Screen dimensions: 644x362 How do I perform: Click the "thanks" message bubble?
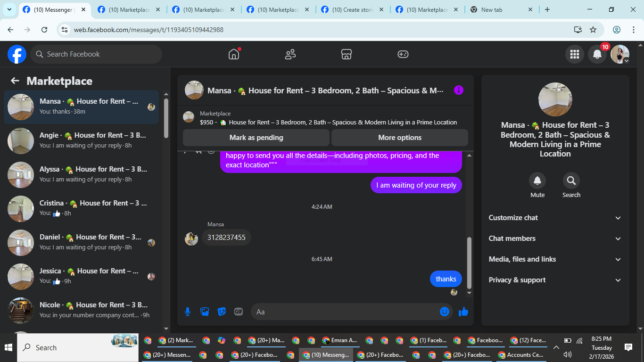pos(446,279)
